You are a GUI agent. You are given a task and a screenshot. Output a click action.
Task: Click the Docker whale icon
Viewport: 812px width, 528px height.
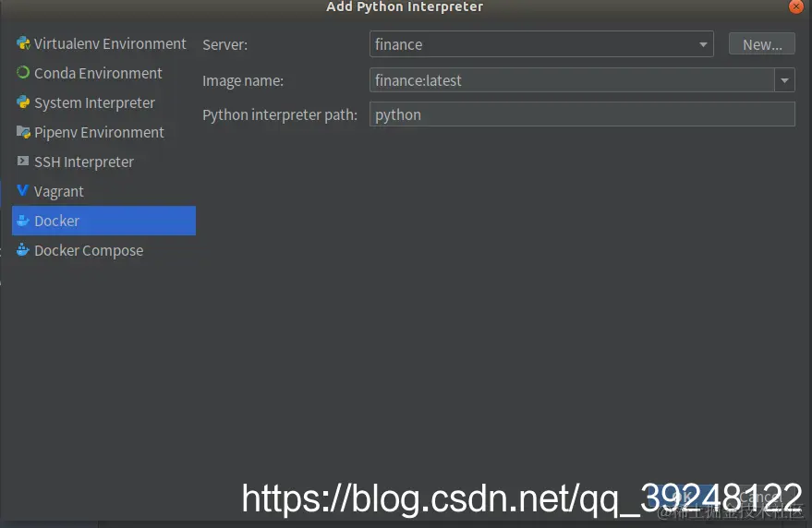[x=23, y=221]
